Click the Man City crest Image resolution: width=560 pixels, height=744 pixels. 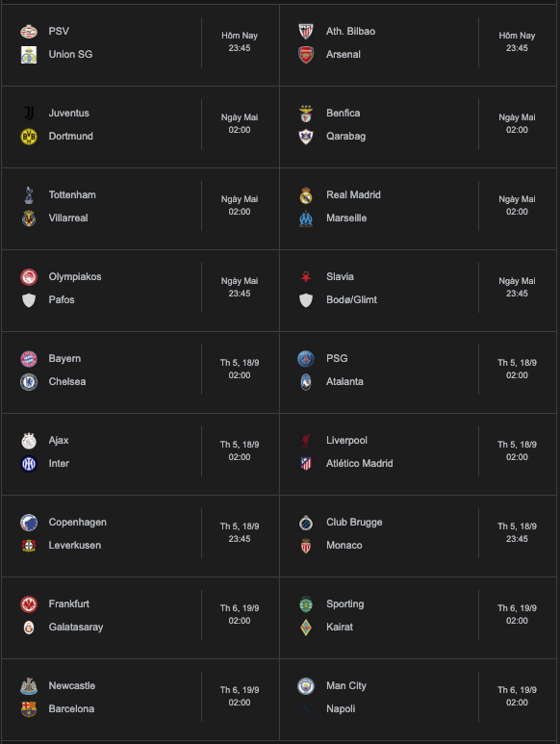coord(306,686)
